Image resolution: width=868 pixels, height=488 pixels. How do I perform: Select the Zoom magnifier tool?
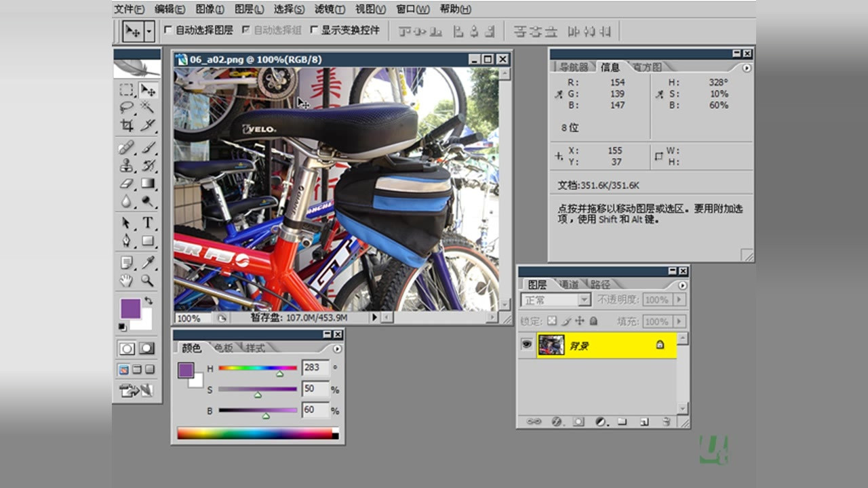(147, 280)
